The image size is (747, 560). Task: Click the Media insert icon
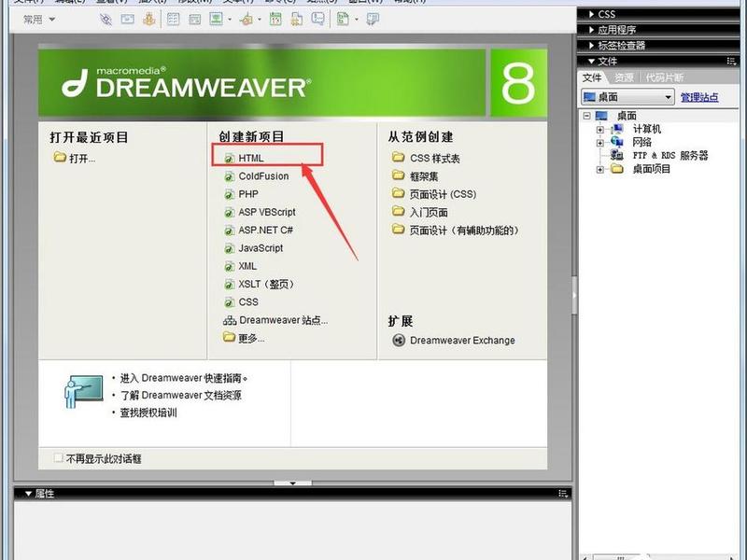247,20
